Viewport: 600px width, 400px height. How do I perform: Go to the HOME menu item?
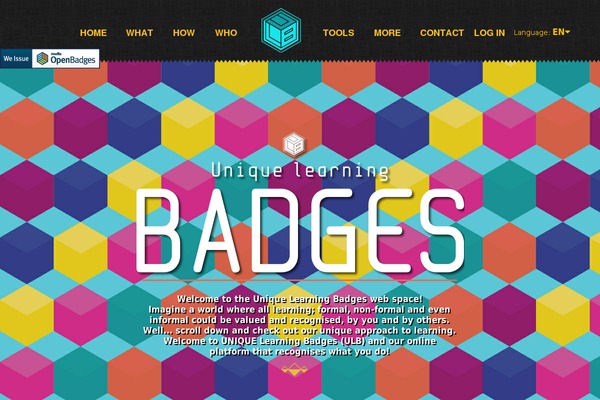click(x=93, y=33)
